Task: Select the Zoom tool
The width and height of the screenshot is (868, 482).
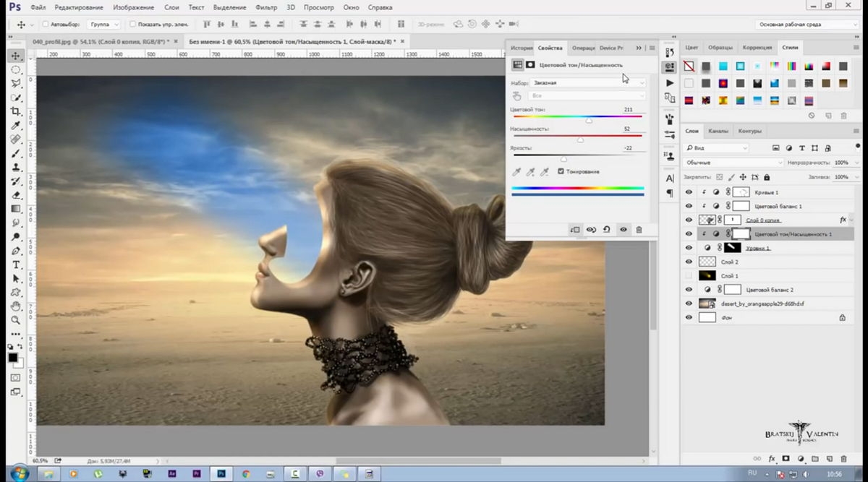Action: (x=16, y=320)
